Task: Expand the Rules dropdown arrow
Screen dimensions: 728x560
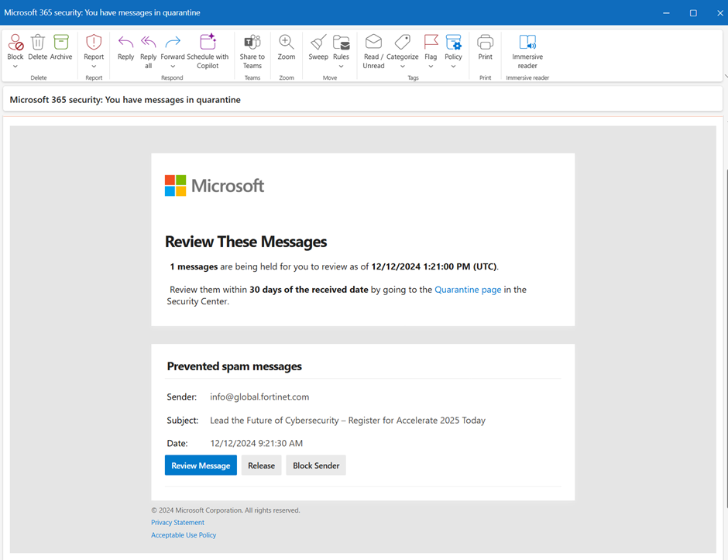Action: tap(342, 67)
